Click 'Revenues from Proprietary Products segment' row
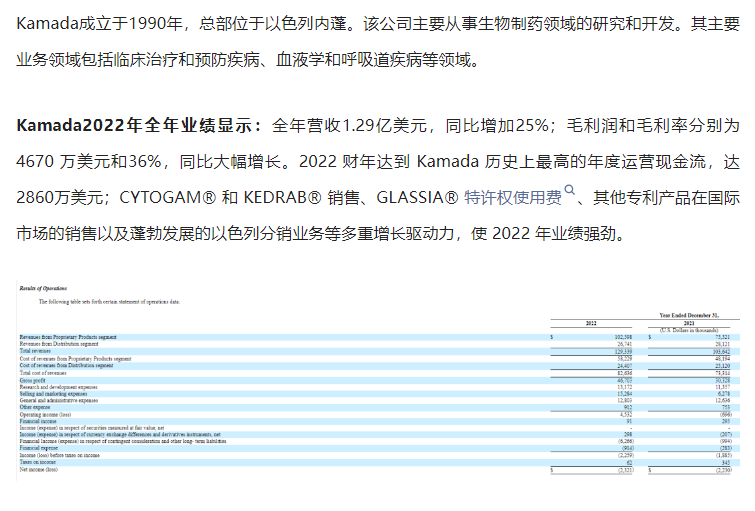This screenshot has height=511, width=755. point(68,337)
